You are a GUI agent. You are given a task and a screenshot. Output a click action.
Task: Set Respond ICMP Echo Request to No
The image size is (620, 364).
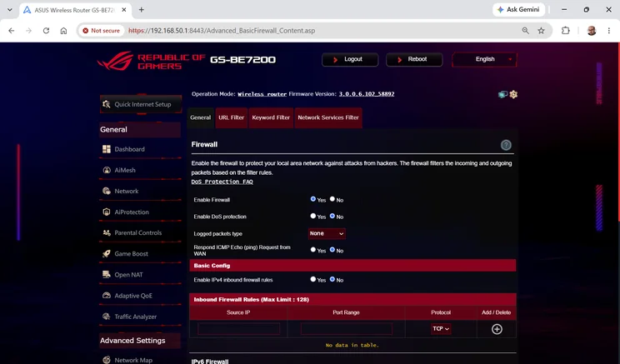[332, 250]
